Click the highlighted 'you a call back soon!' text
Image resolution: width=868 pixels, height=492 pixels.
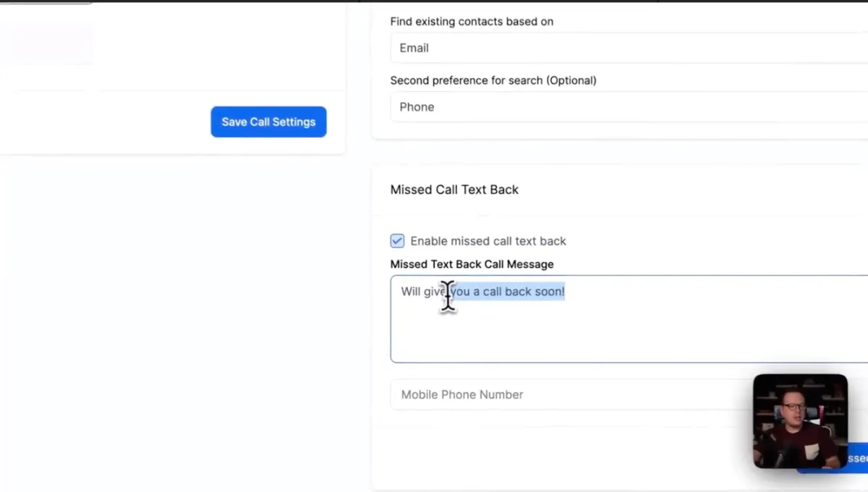(x=508, y=291)
